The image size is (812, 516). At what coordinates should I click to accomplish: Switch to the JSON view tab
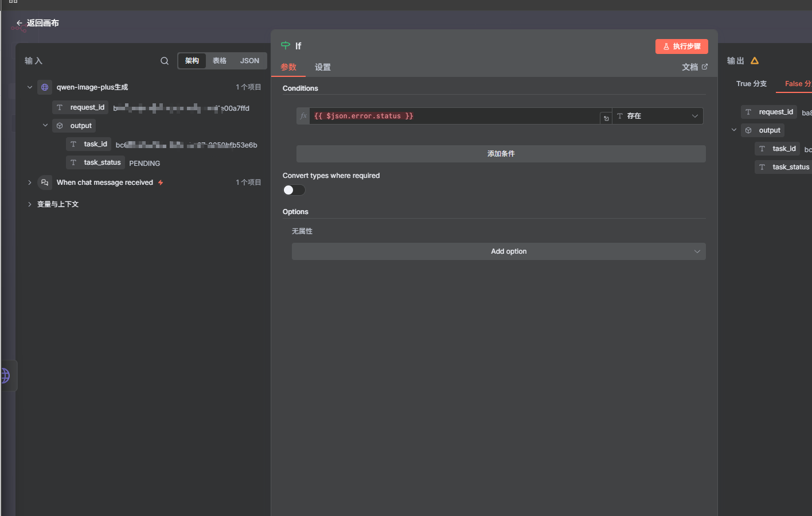tap(249, 61)
